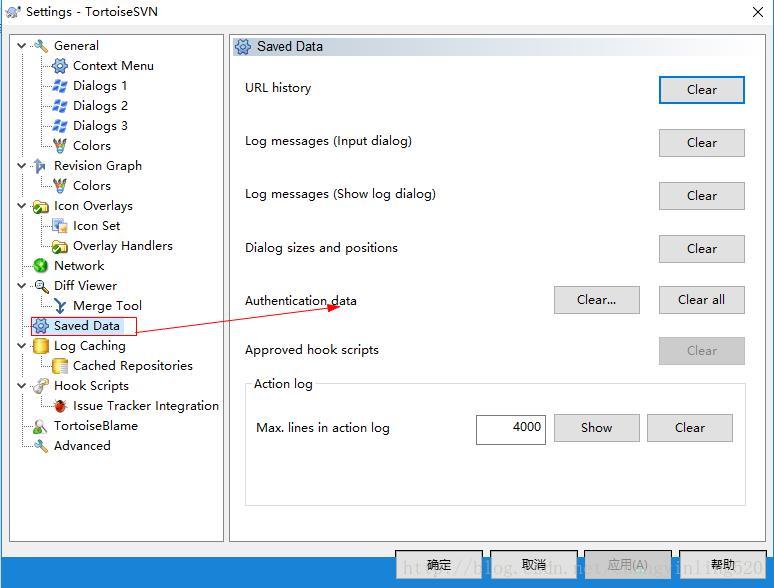Click the Dialogs 3 window icon
This screenshot has width=774, height=588.
(x=60, y=126)
